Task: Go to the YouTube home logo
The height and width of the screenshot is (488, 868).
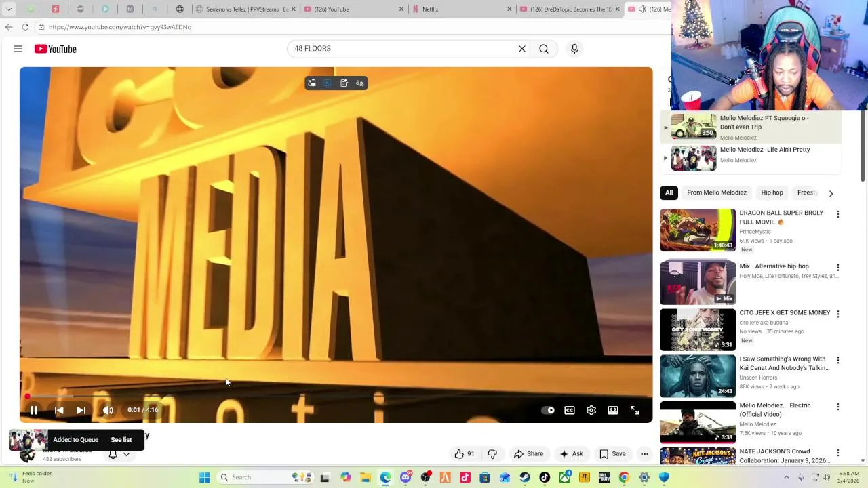Action: click(56, 49)
